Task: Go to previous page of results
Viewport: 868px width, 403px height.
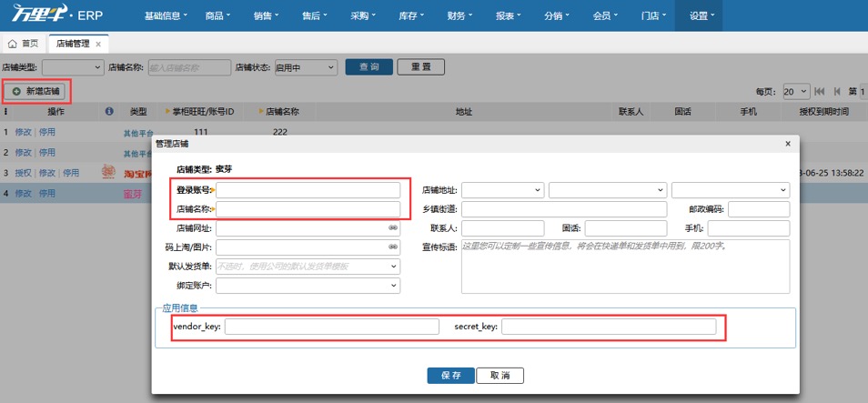Action: 837,91
